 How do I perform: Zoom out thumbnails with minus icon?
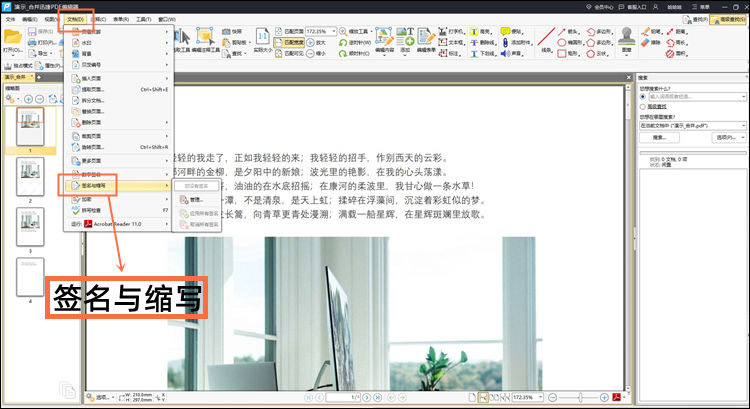pyautogui.click(x=40, y=99)
